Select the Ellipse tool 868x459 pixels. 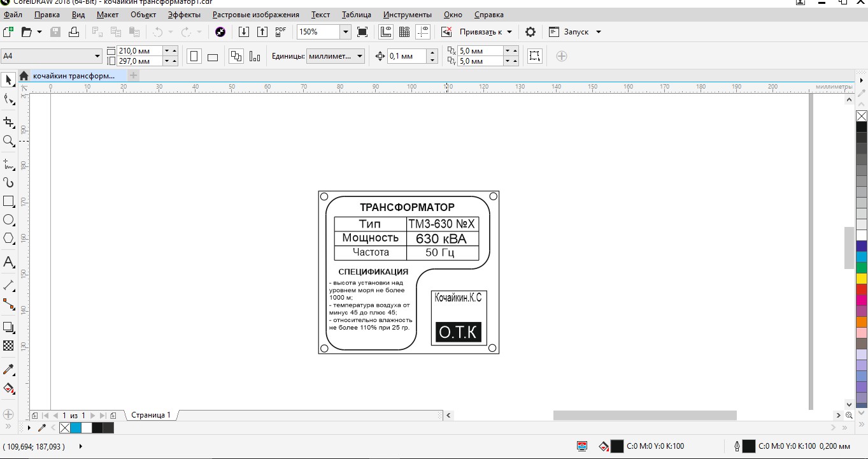coord(9,220)
